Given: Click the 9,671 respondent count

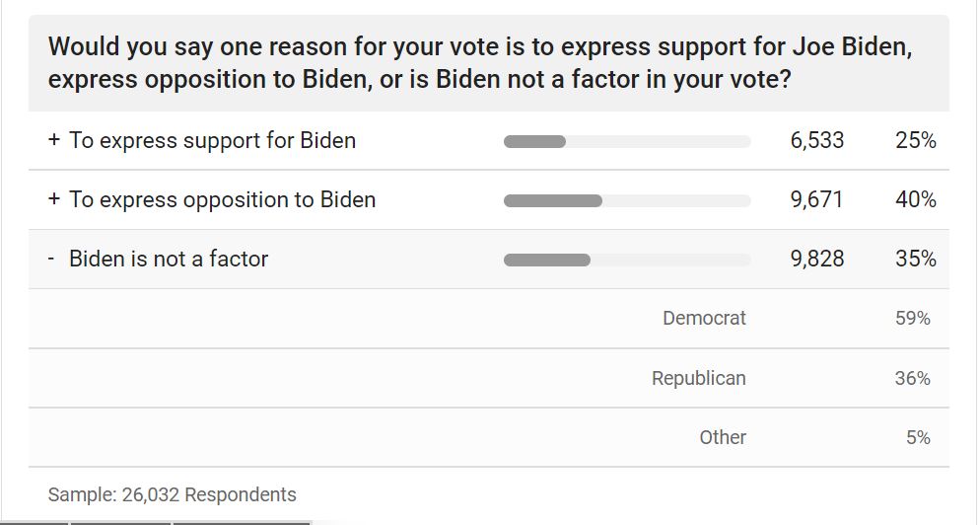Looking at the screenshot, I should coord(816,200).
